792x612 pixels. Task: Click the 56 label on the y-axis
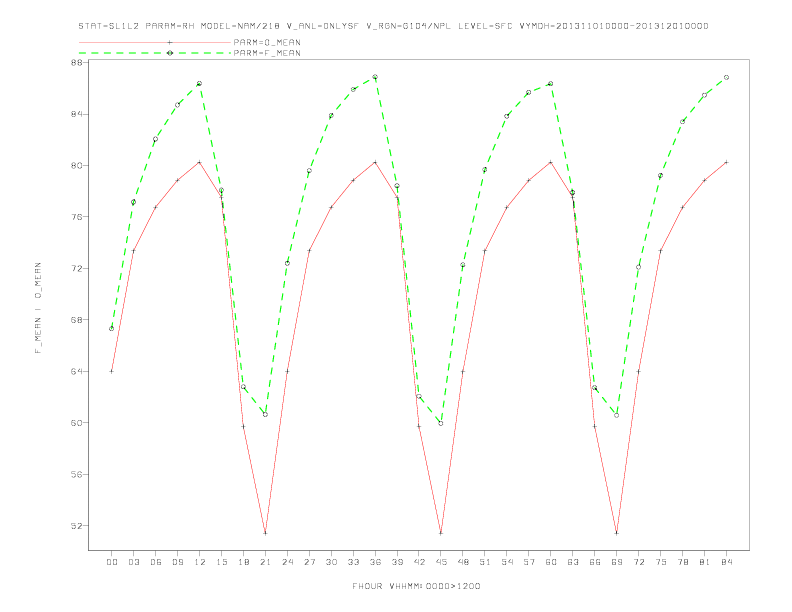tap(77, 475)
